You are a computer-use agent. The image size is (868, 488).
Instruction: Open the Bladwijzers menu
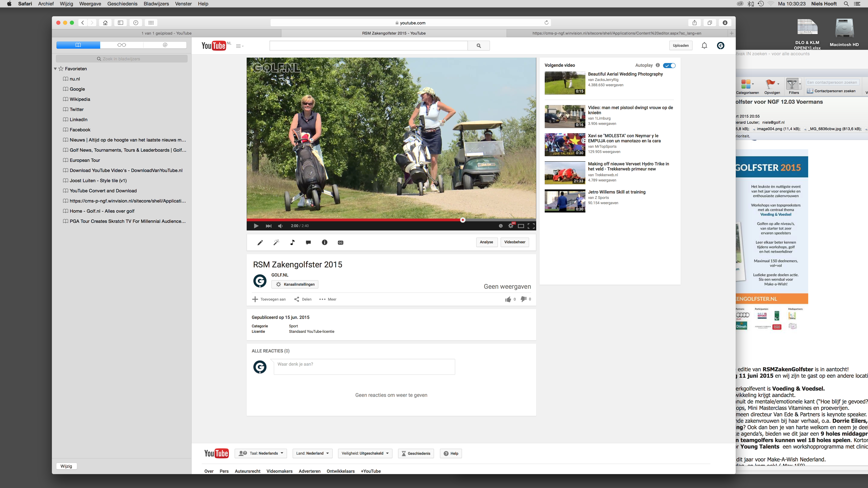156,4
